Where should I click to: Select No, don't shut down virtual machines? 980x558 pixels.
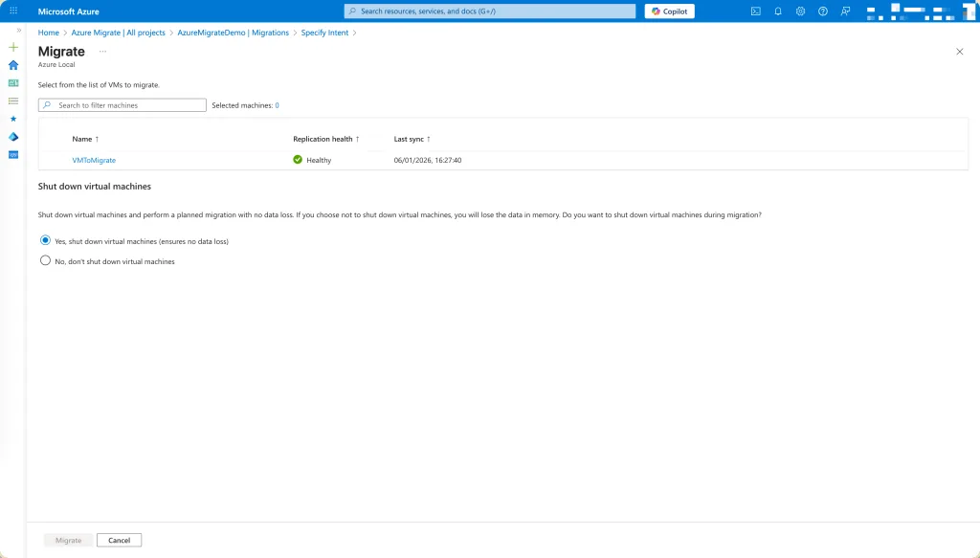[45, 260]
